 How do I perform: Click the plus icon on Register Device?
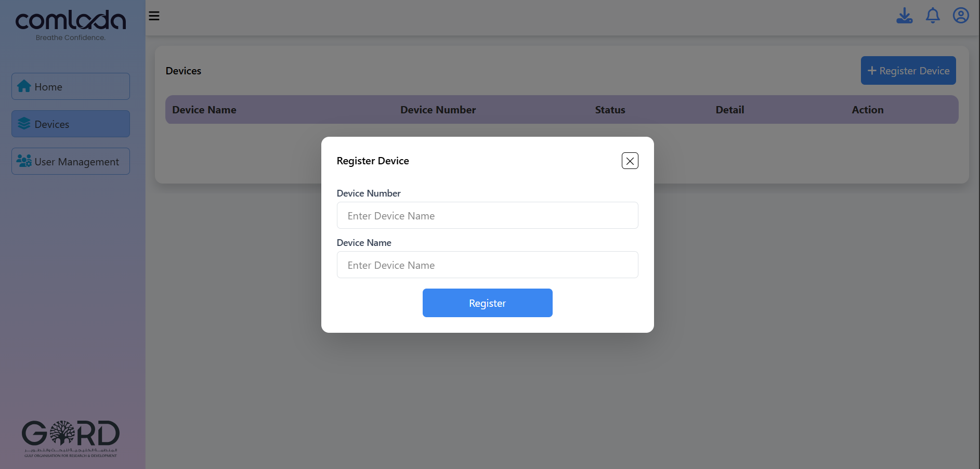(x=872, y=71)
